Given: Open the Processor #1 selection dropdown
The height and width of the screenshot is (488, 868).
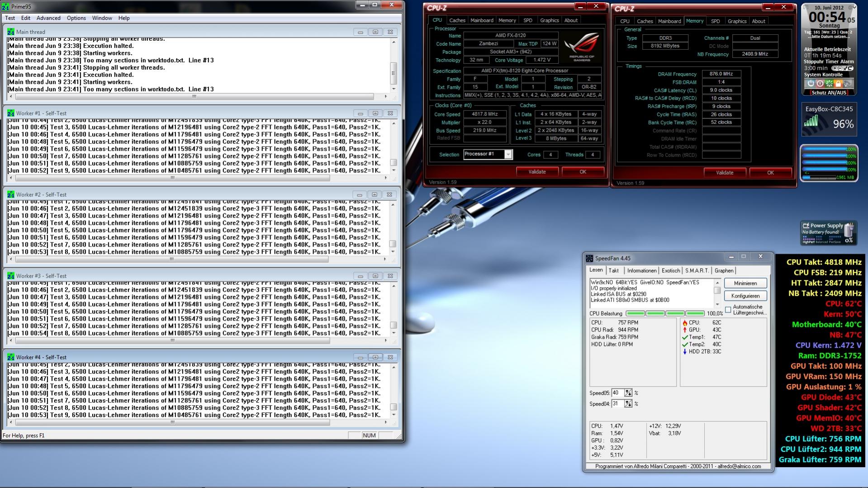Looking at the screenshot, I should [508, 155].
